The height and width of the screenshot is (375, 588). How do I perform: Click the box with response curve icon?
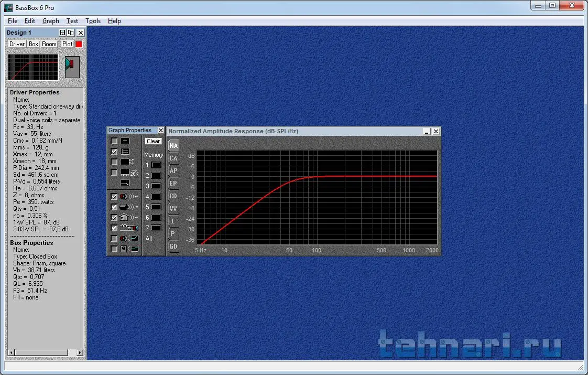click(x=129, y=249)
